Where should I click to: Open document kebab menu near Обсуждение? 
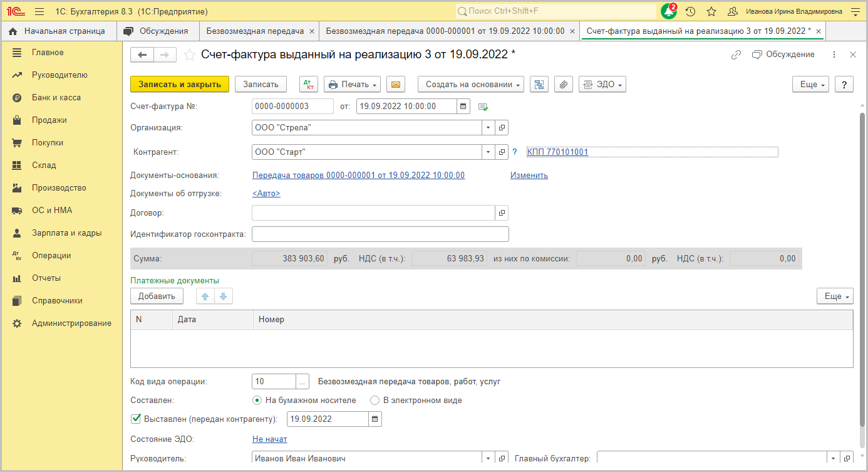834,55
